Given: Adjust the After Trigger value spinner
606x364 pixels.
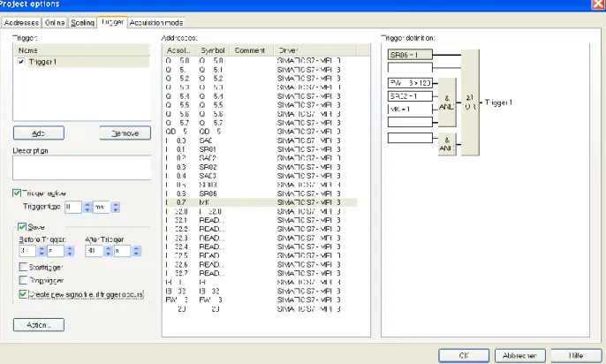Looking at the screenshot, I should click(108, 251).
